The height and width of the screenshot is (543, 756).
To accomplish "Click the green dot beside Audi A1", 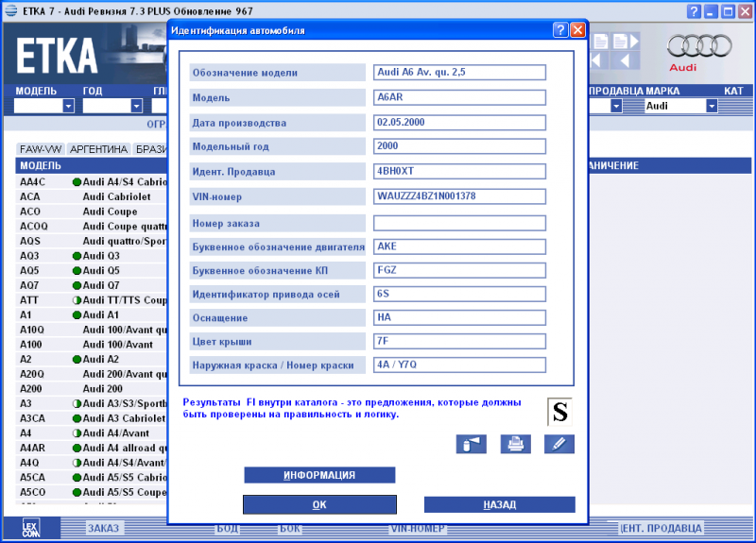I will 77,315.
